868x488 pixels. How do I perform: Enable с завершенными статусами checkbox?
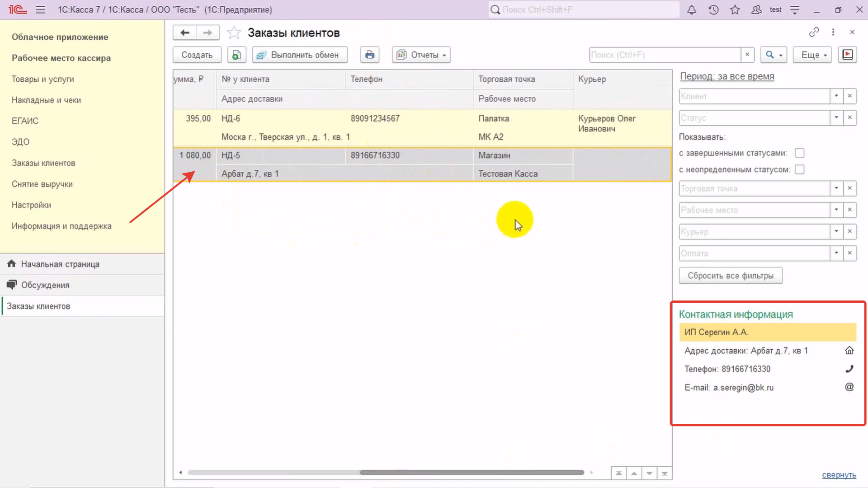click(799, 153)
